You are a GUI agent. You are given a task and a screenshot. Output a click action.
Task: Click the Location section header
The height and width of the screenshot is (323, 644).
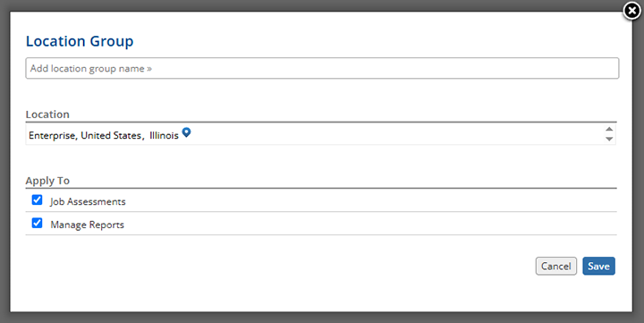tap(47, 115)
